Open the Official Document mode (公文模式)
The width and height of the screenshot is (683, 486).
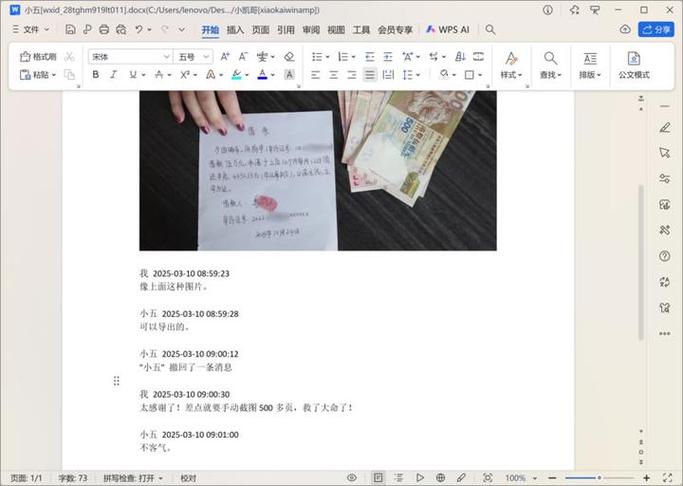click(x=634, y=66)
